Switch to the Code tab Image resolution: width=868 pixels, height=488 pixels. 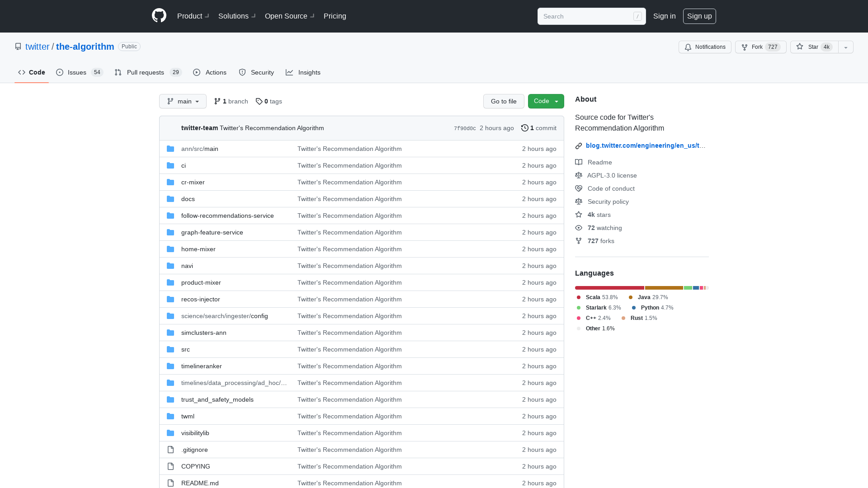click(x=32, y=72)
